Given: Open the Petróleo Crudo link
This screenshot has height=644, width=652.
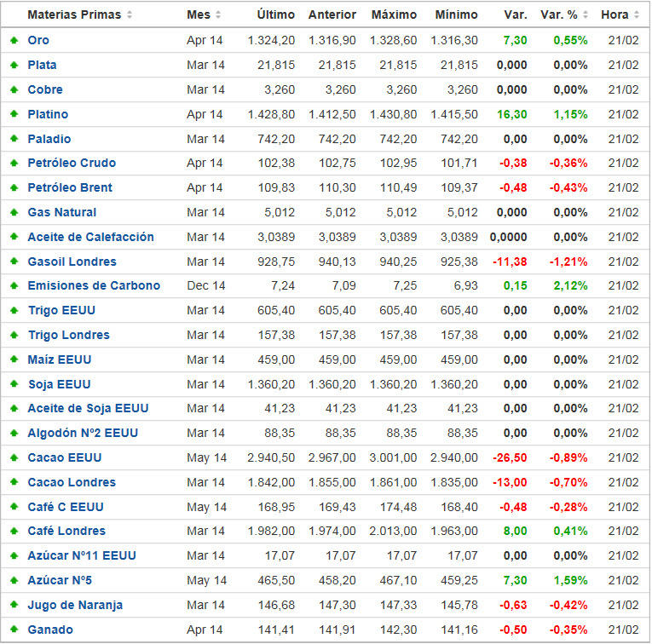Looking at the screenshot, I should point(72,164).
